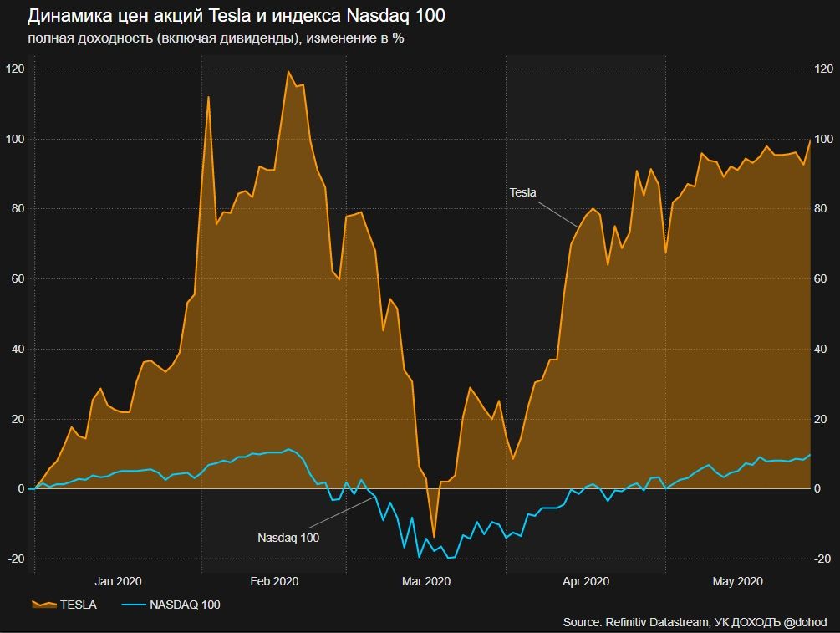Image resolution: width=840 pixels, height=633 pixels.
Task: Click the Apr 2020 axis label
Action: 586,581
